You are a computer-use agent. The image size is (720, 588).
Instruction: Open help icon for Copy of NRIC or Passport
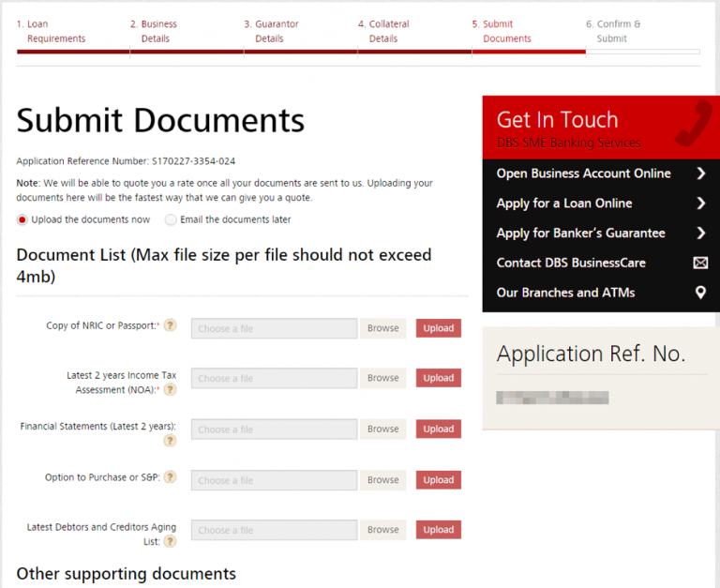click(x=170, y=325)
